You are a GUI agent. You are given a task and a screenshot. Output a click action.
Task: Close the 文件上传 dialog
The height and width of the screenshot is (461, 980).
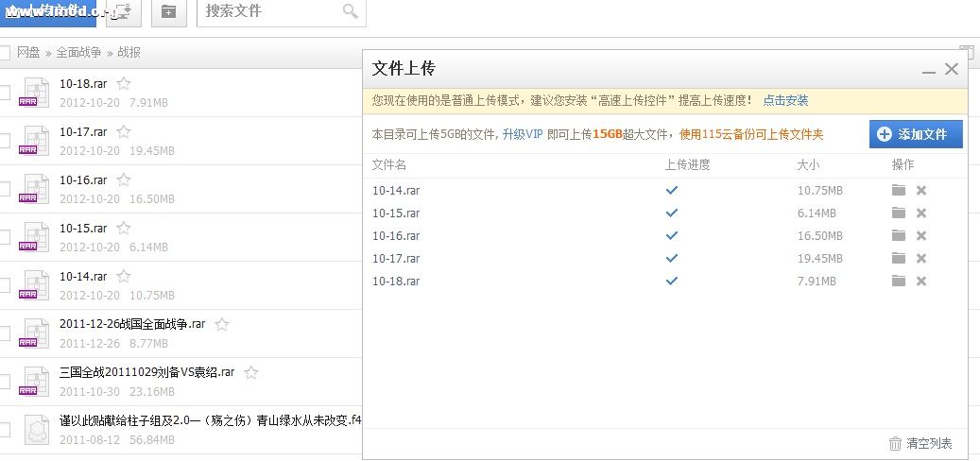tap(952, 69)
